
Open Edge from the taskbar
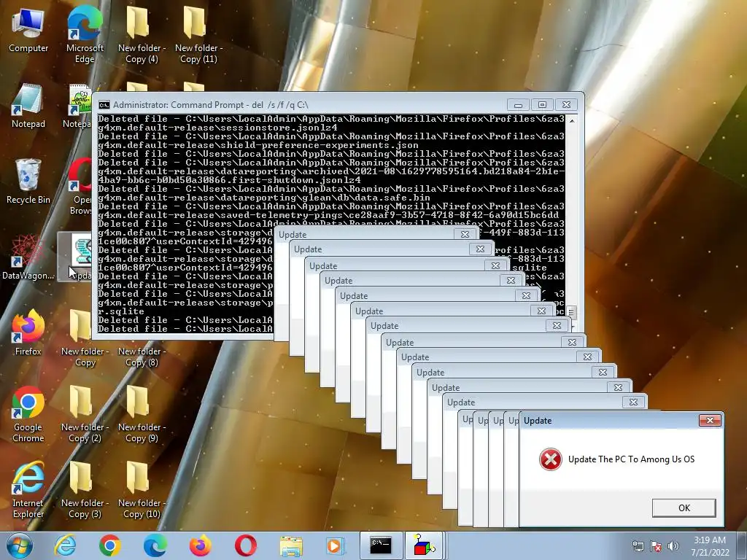pos(155,545)
